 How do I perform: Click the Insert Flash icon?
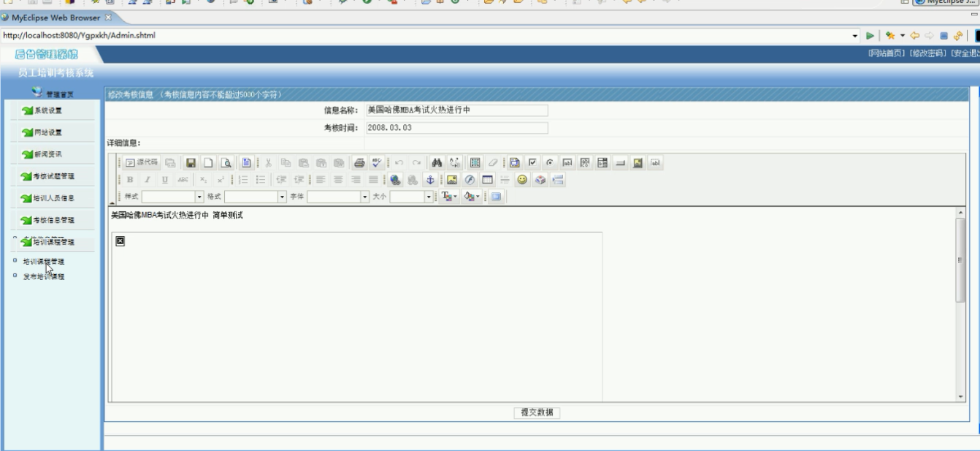[x=470, y=180]
